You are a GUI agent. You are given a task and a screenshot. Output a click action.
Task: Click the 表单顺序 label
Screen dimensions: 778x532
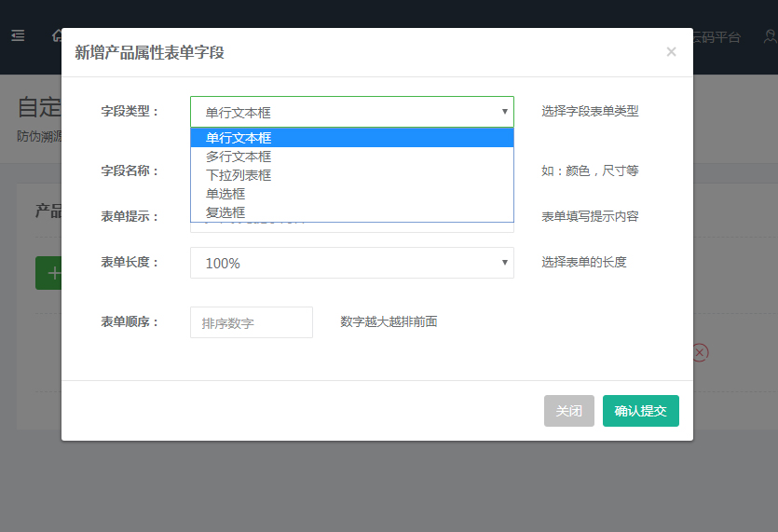coord(130,322)
